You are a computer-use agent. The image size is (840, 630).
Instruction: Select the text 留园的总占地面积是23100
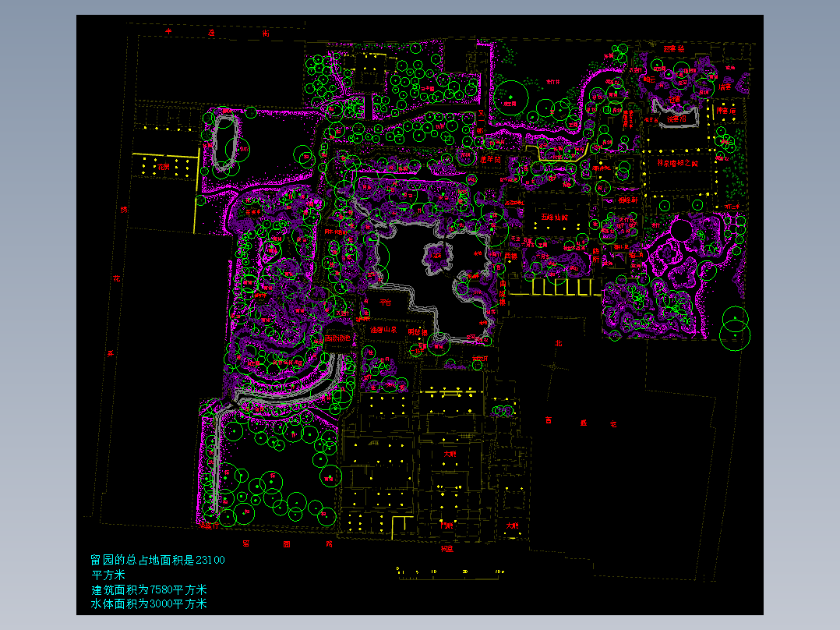(157, 560)
